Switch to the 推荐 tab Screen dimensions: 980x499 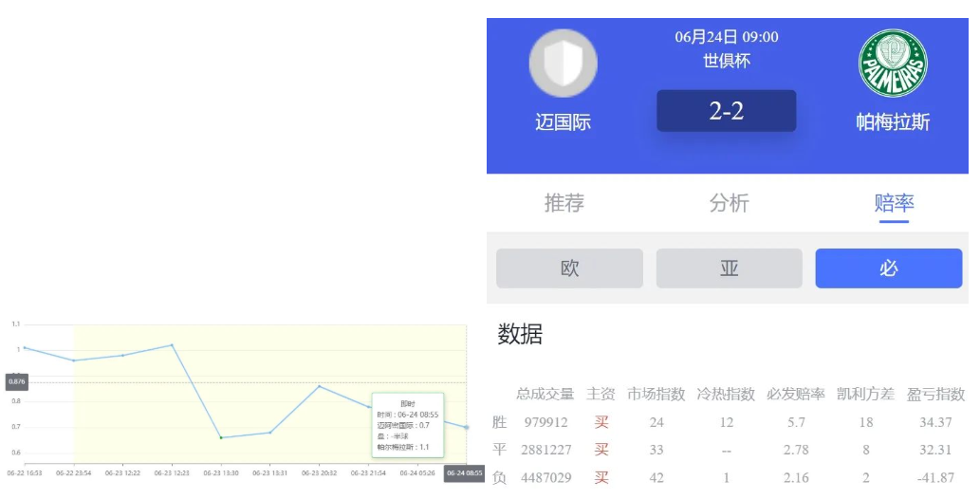(x=564, y=203)
